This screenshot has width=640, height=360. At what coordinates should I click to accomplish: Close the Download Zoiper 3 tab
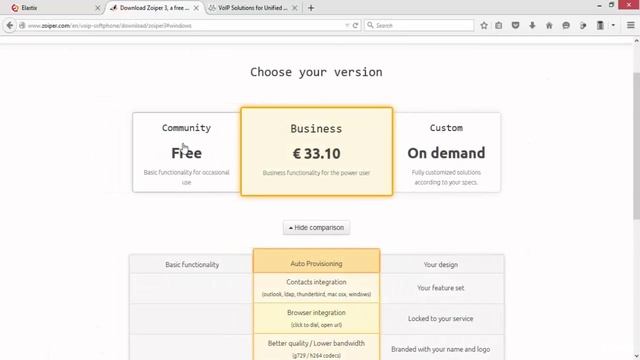point(196,8)
